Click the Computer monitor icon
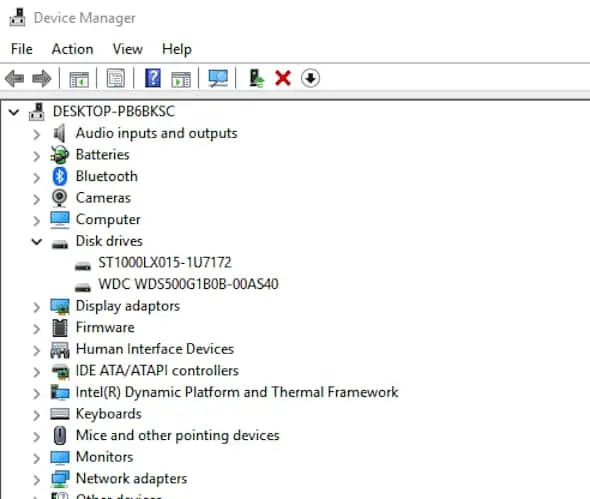Image resolution: width=590 pixels, height=499 pixels. (x=60, y=220)
